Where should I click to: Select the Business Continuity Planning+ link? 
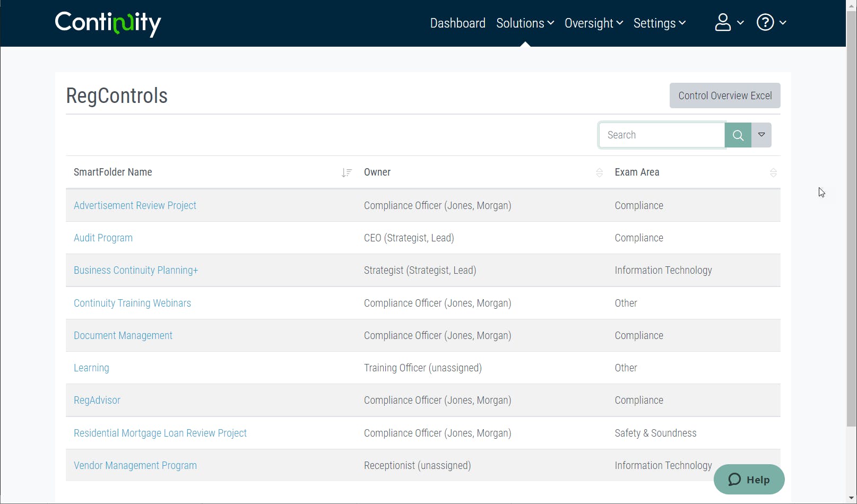pyautogui.click(x=136, y=270)
